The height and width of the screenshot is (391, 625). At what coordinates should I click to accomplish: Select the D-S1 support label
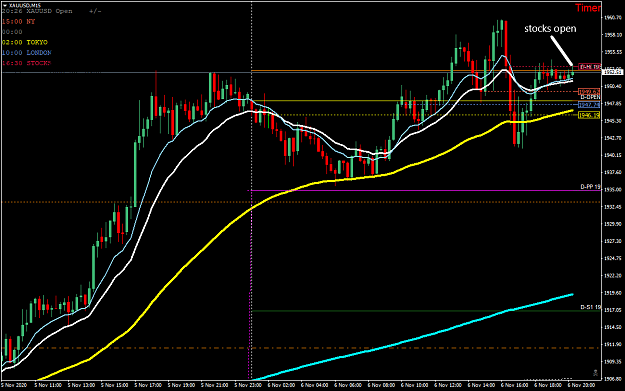click(590, 307)
